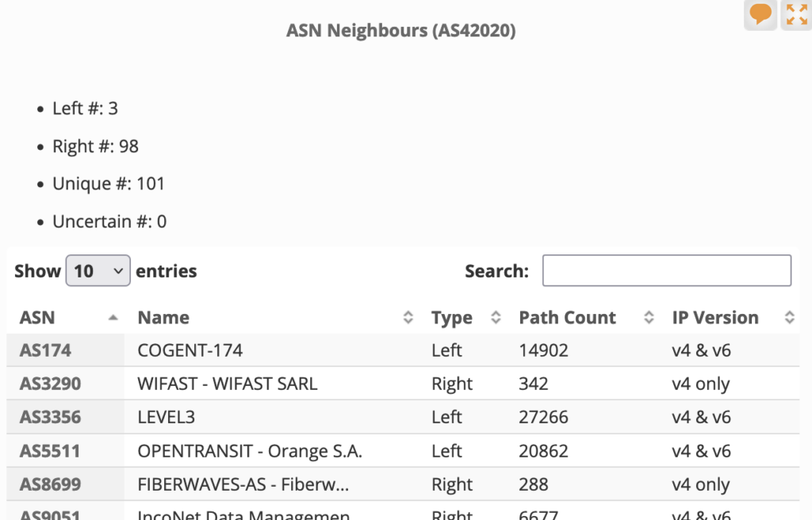Viewport: 812px width, 520px height.
Task: Click the orange speech bubble feedback icon
Action: click(760, 14)
